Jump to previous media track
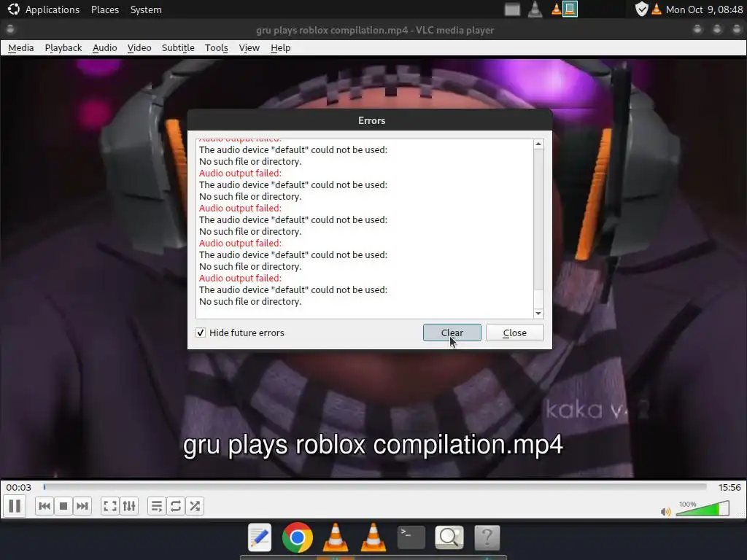Screen dimensions: 747x560 click(44, 506)
